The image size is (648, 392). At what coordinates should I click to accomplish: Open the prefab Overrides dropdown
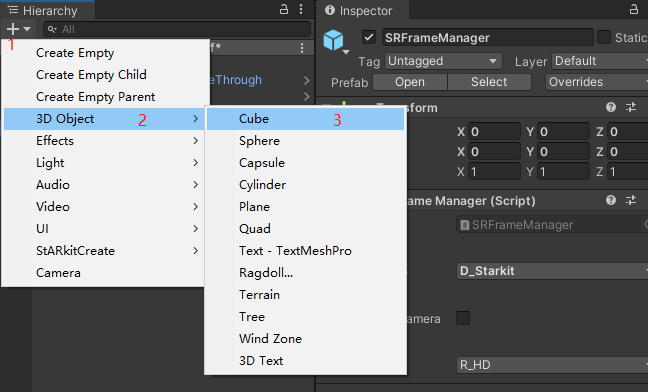click(596, 82)
